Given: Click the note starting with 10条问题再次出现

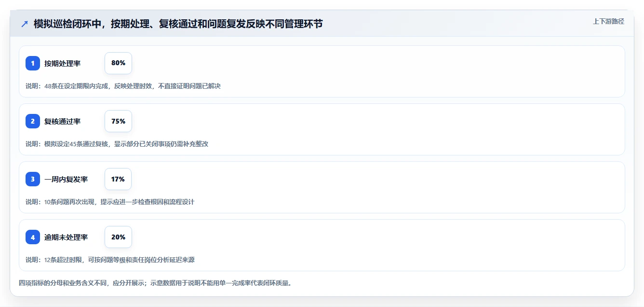Looking at the screenshot, I should 110,202.
